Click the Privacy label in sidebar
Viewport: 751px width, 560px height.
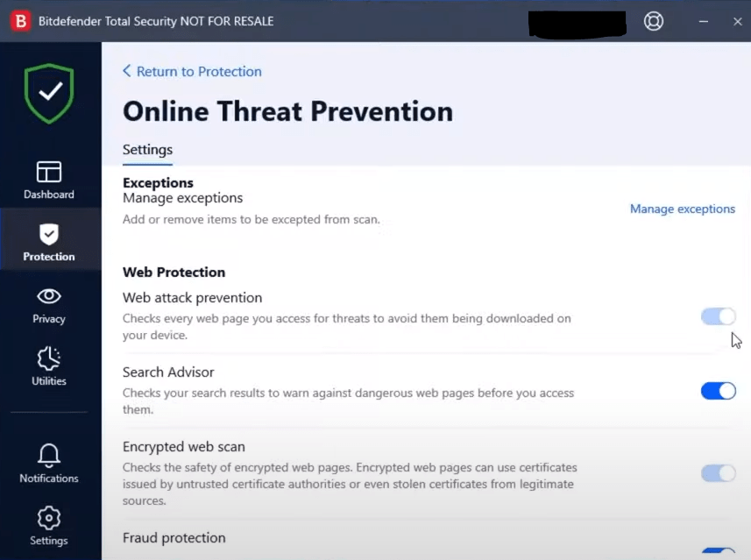pyautogui.click(x=49, y=319)
